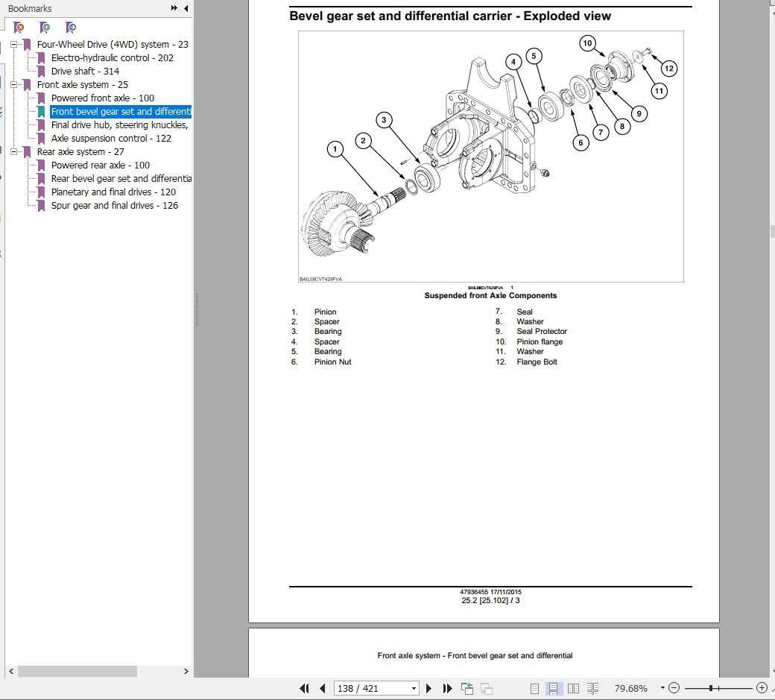Click the bookmarks scroll right arrow
The width and height of the screenshot is (775, 700).
[186, 672]
